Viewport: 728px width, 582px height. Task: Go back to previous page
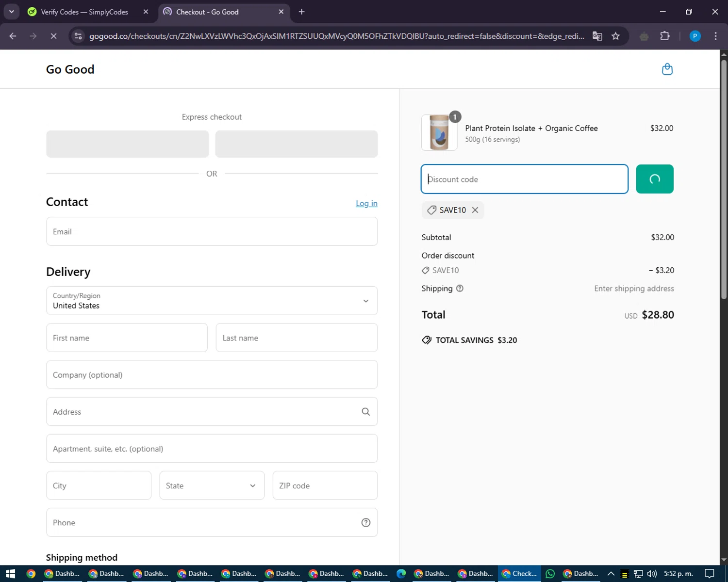(13, 36)
